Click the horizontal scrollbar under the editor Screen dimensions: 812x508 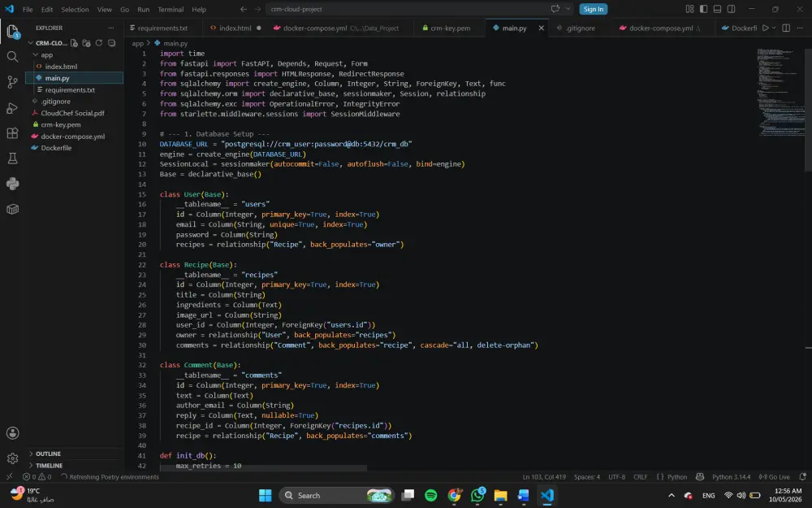pyautogui.click(x=263, y=468)
